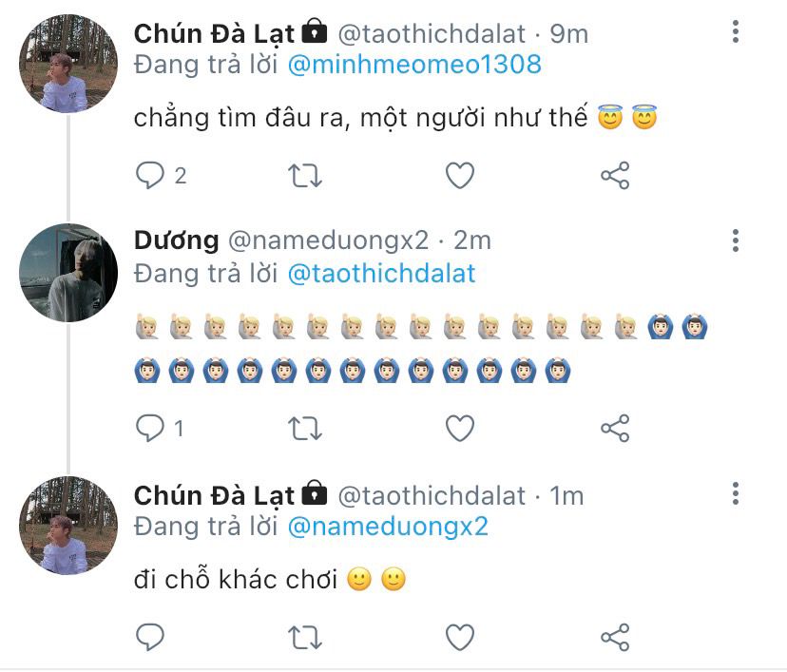
Task: Open more options on Dương's tweet
Action: 736,241
